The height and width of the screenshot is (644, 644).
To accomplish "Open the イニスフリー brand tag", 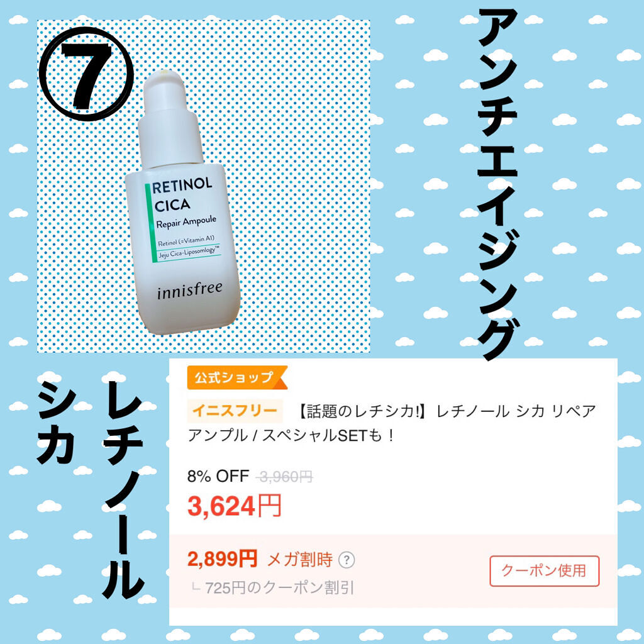I will point(235,410).
